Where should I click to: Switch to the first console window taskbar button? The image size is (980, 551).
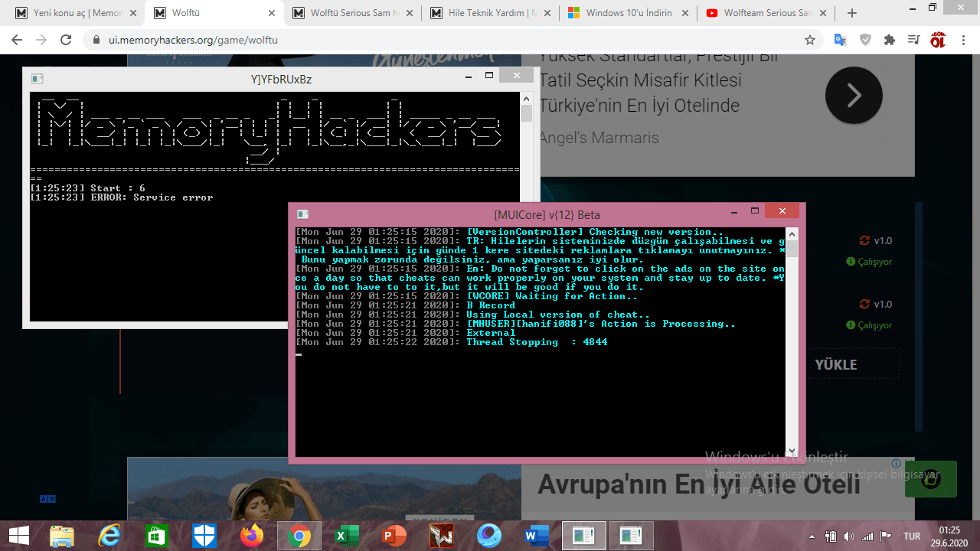(583, 536)
